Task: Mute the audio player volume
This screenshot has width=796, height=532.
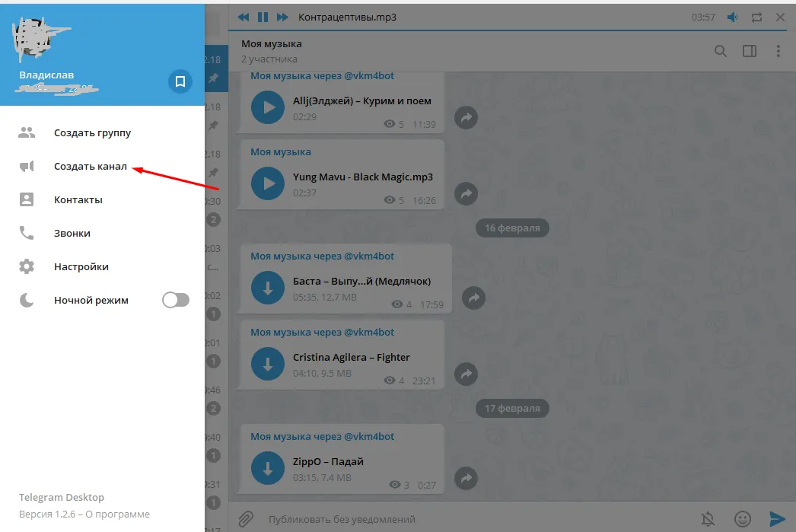Action: tap(733, 18)
